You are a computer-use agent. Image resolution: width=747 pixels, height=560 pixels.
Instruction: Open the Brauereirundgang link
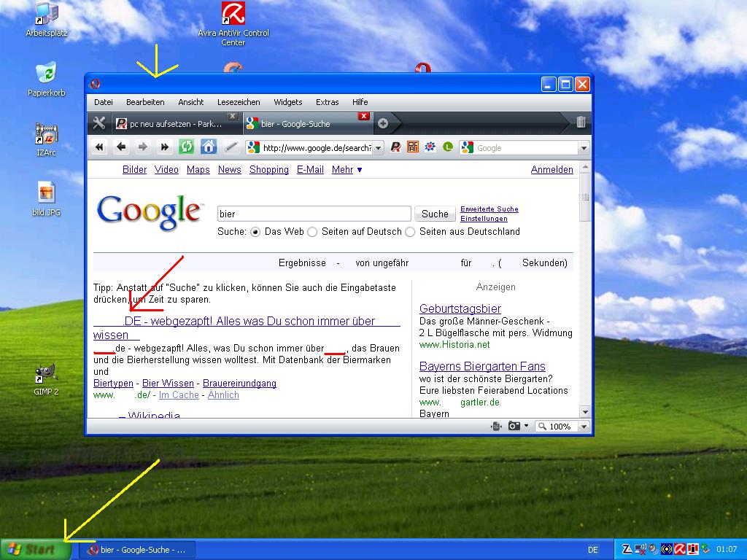click(x=239, y=384)
